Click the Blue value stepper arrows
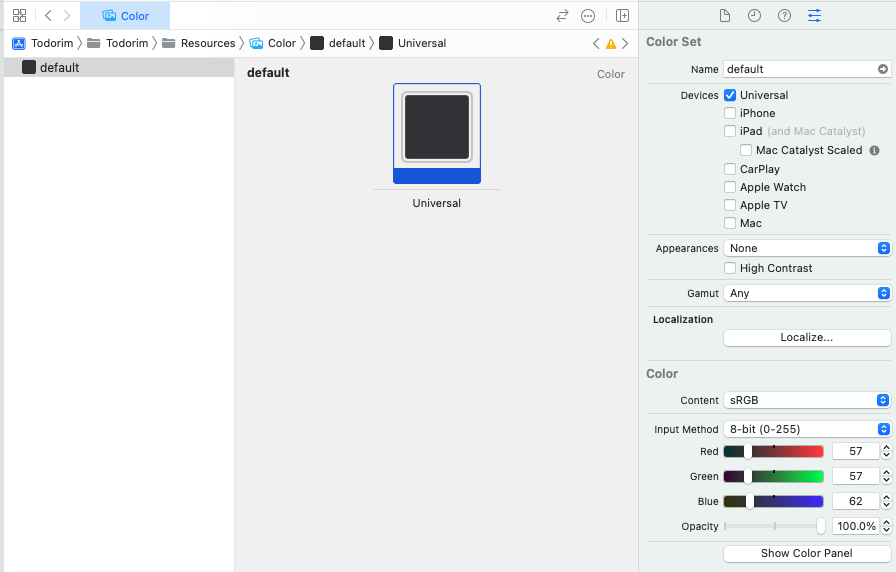Viewport: 896px width, 572px height. 886,502
